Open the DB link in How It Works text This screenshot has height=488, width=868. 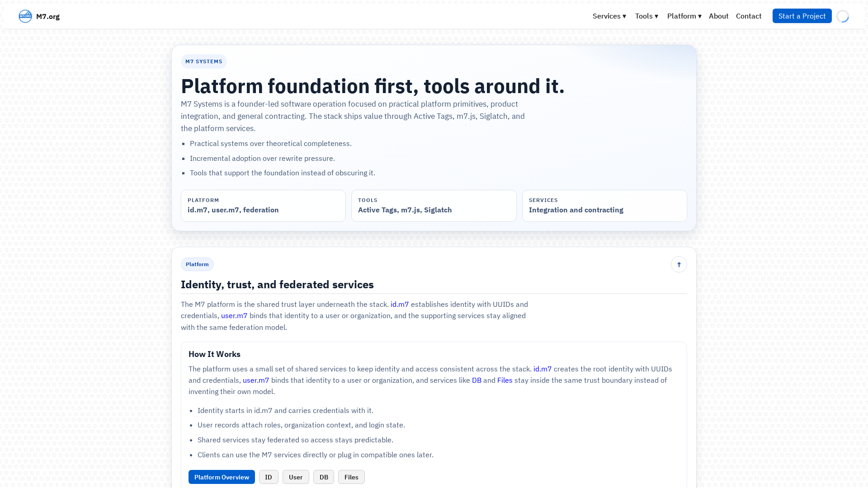tap(476, 380)
